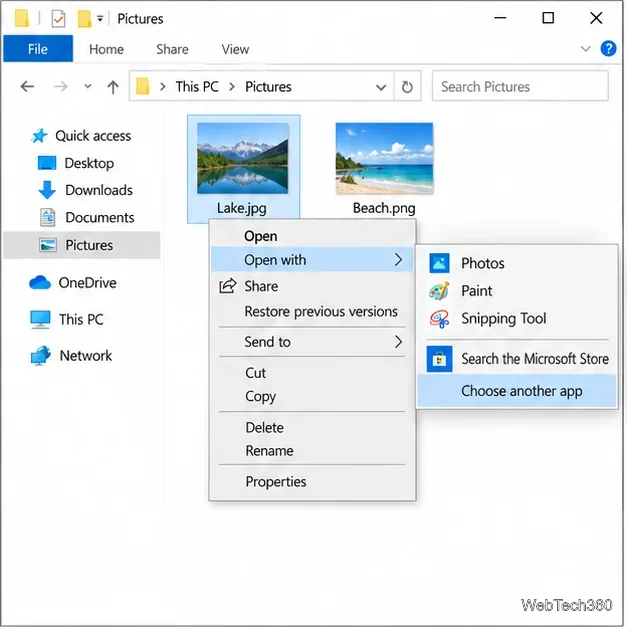Click the chevron before This PC in path
This screenshot has height=627, width=627.
point(162,86)
